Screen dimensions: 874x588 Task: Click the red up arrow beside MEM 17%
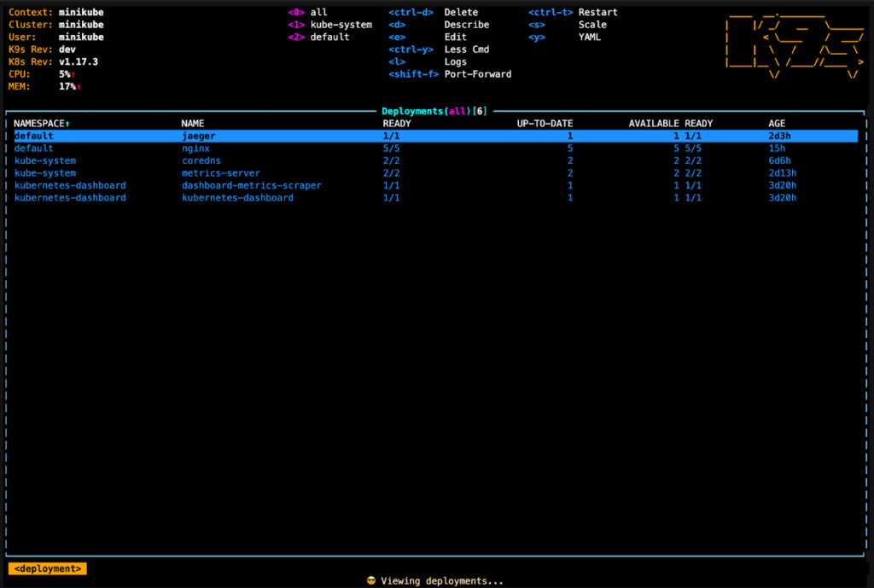coord(79,87)
